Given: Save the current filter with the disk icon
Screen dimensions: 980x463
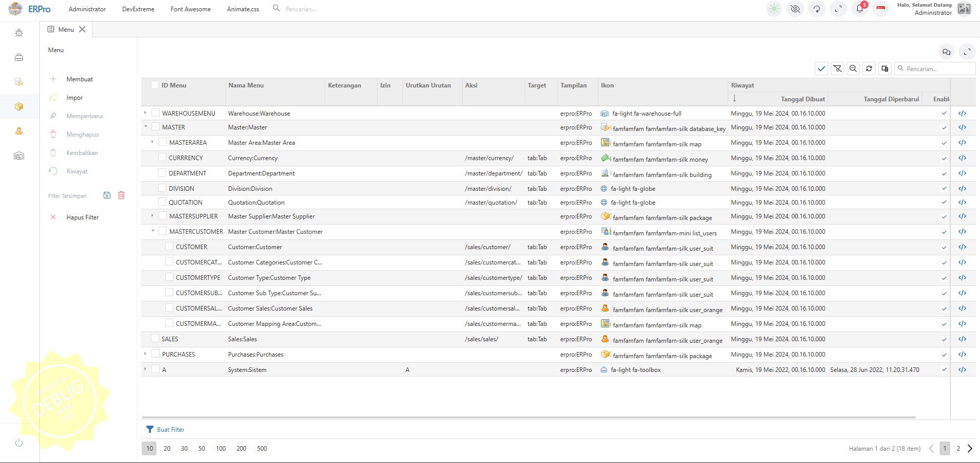Looking at the screenshot, I should 107,195.
